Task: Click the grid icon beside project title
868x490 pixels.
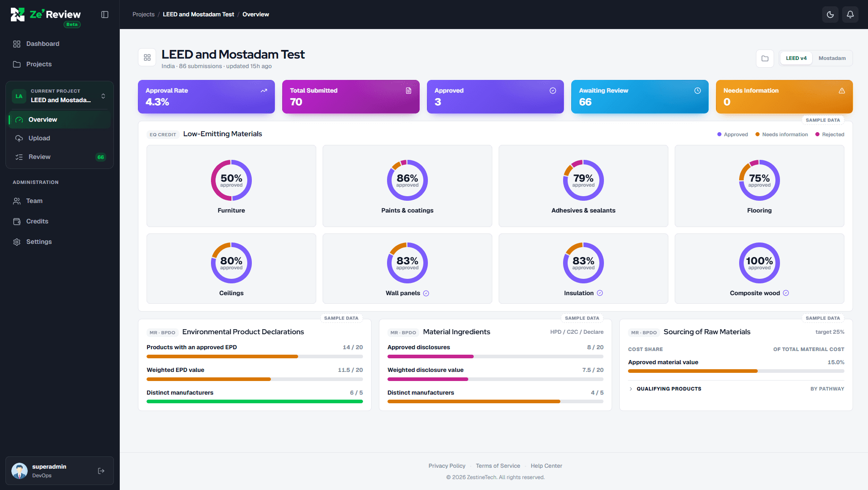Action: click(147, 57)
